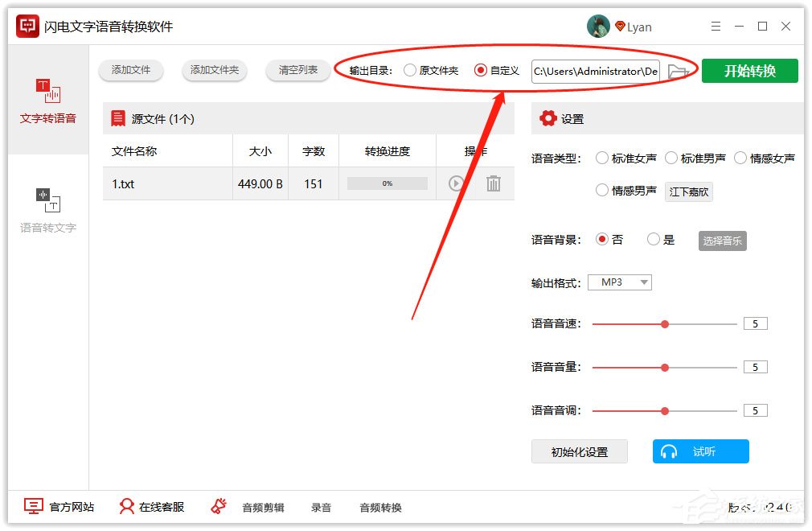
Task: Launch the 录音 recording tool
Action: (x=320, y=507)
